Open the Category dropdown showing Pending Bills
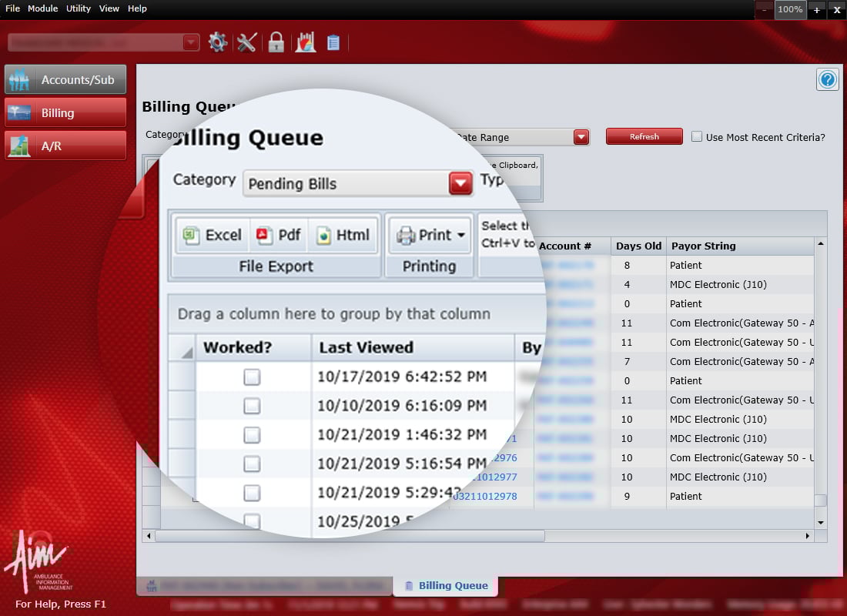 tap(460, 183)
